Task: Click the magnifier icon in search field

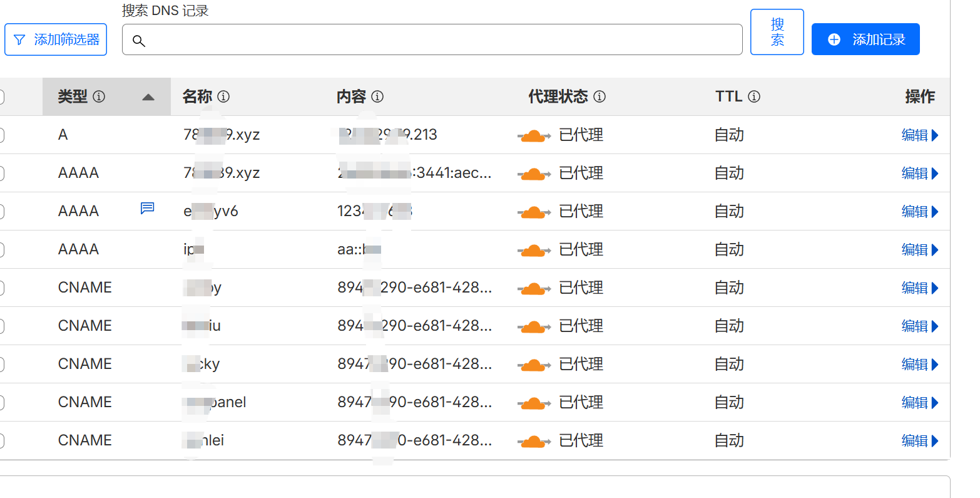Action: tap(139, 41)
